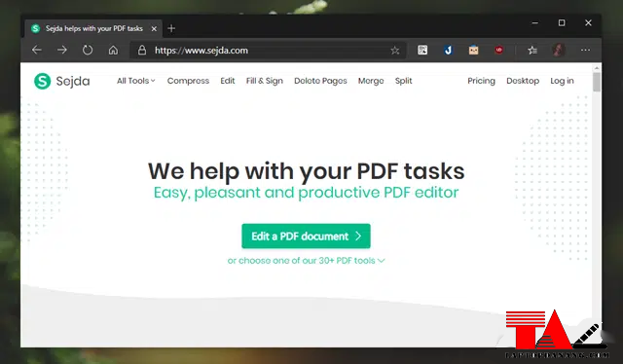The image size is (623, 364).
Task: Open the browser home page icon
Action: [x=113, y=50]
